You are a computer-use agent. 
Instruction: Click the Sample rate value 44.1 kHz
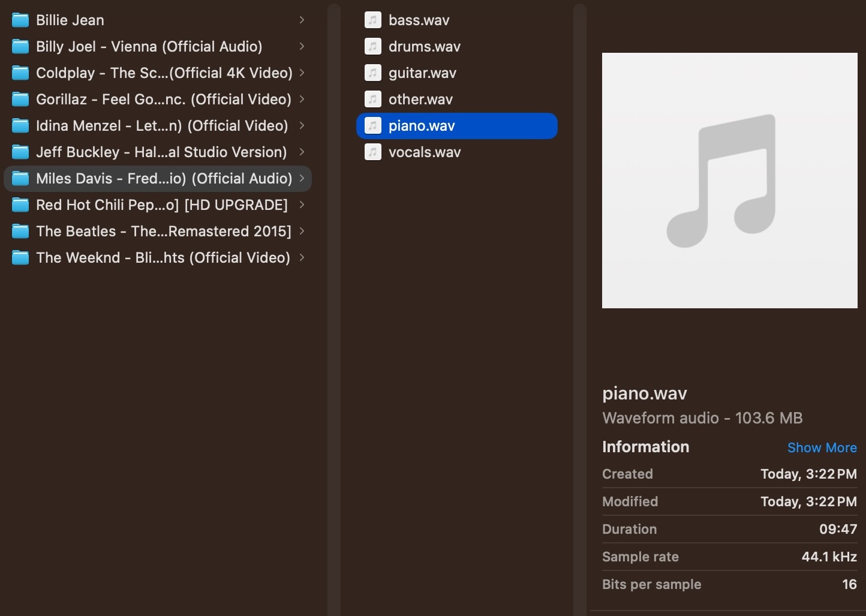coord(829,557)
